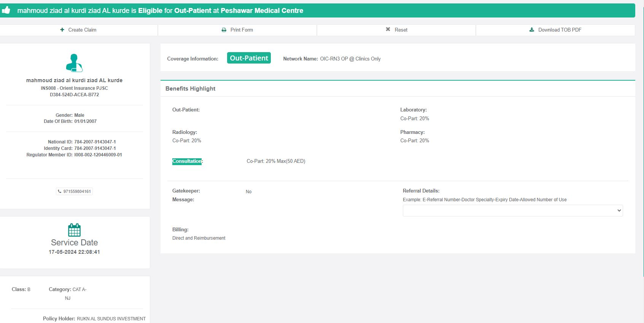The image size is (644, 323).
Task: Select the Out-Patient coverage badge
Action: [249, 58]
